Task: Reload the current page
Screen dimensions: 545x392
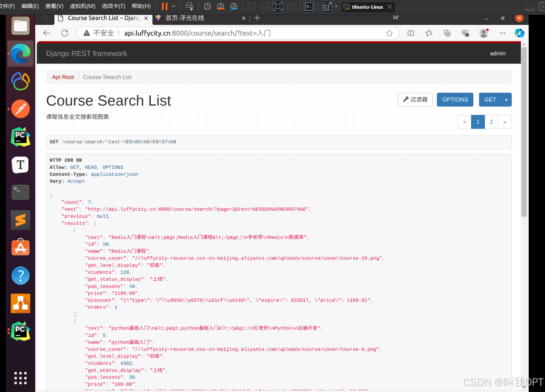Action: [65, 33]
